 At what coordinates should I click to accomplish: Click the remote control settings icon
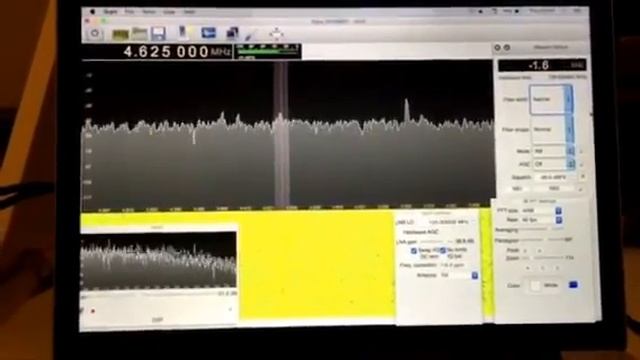coord(232,33)
